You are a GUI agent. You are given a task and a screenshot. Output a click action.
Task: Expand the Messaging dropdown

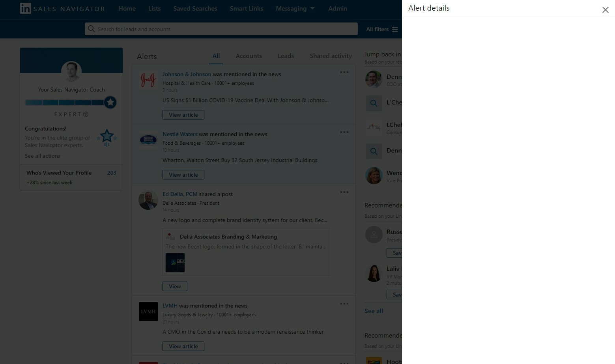click(x=295, y=8)
